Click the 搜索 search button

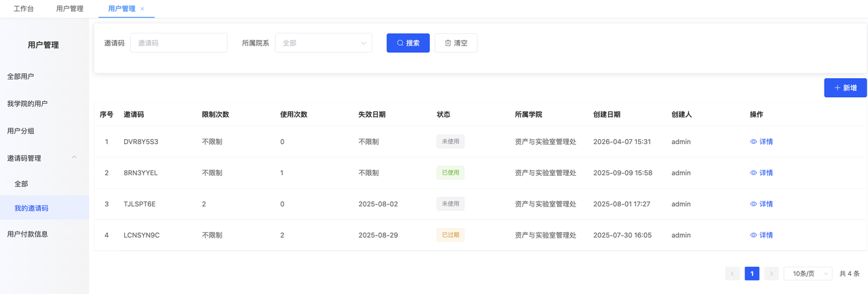pyautogui.click(x=408, y=43)
